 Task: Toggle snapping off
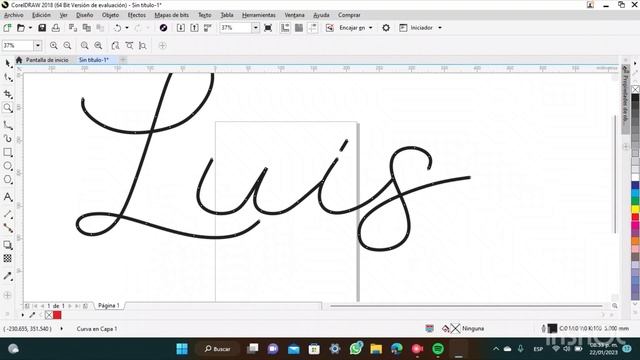[x=330, y=28]
